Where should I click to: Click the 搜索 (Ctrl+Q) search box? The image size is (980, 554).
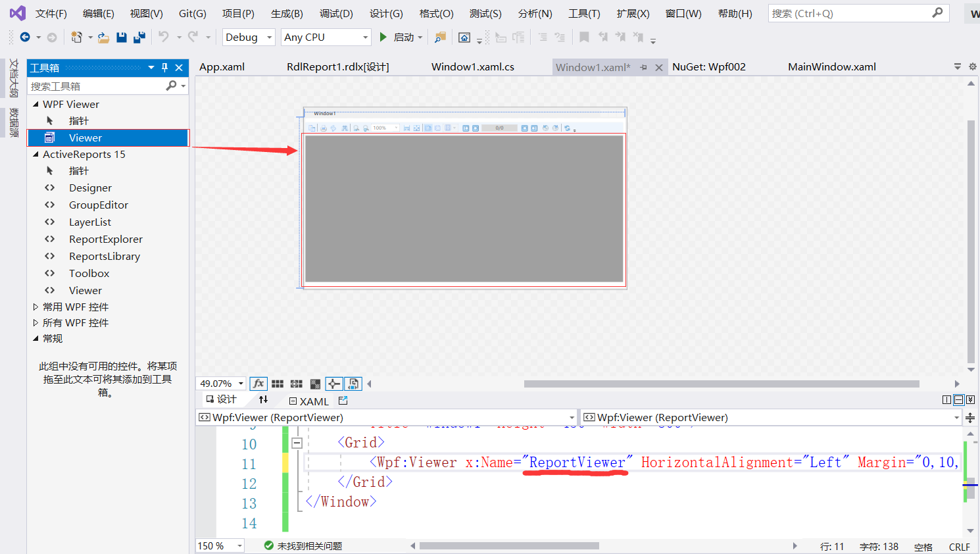(858, 13)
